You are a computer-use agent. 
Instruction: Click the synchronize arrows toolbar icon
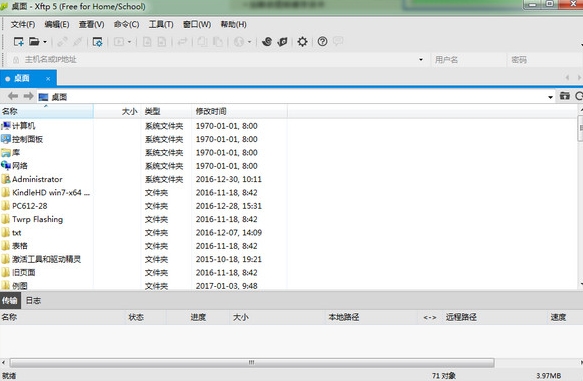tap(182, 42)
